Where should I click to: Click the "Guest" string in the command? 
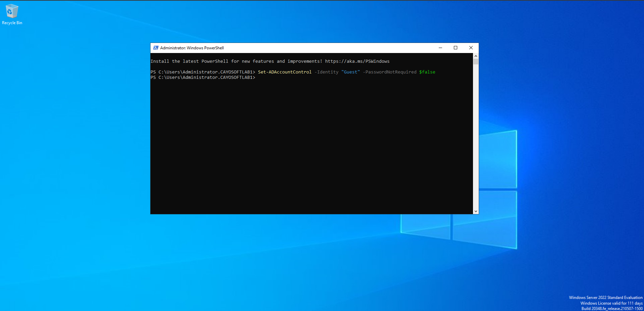pyautogui.click(x=350, y=72)
